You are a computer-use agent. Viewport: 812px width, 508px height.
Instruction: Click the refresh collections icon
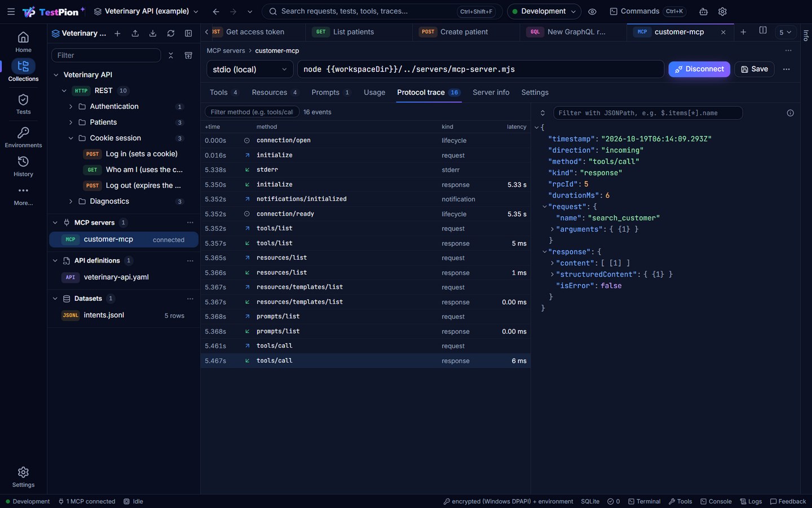click(x=170, y=33)
